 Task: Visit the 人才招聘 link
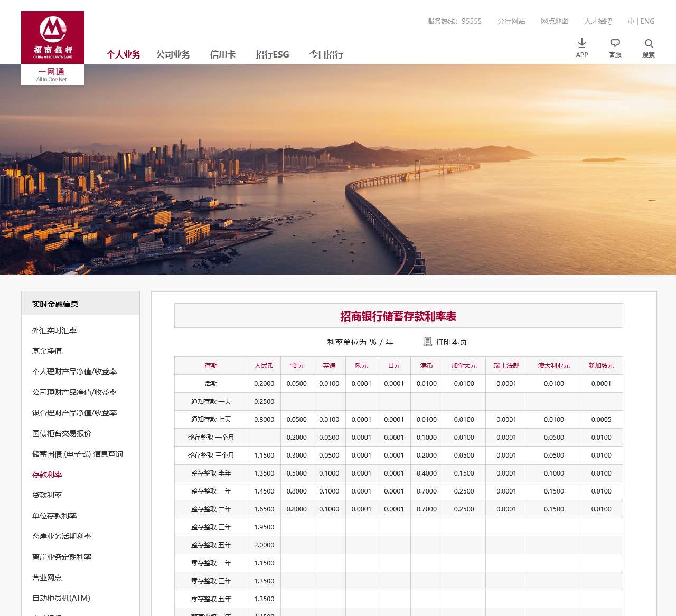pos(598,21)
